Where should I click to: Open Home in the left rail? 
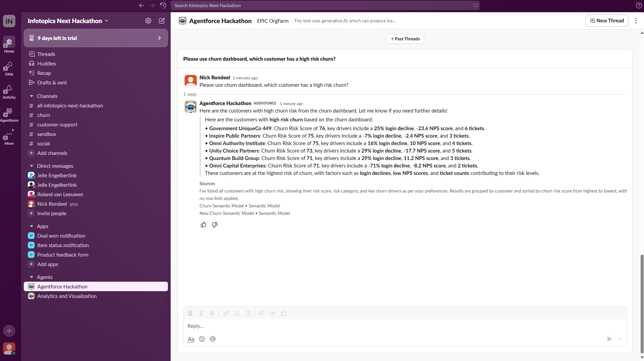pos(9,45)
